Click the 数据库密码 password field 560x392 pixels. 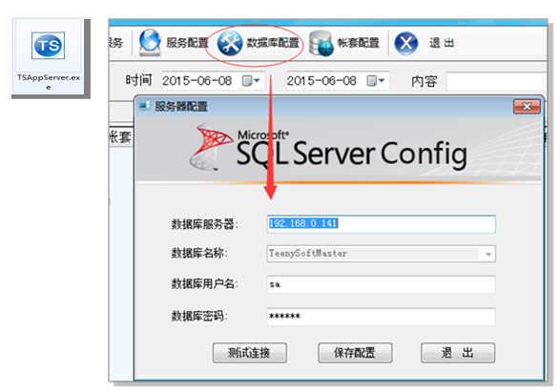[x=381, y=317]
